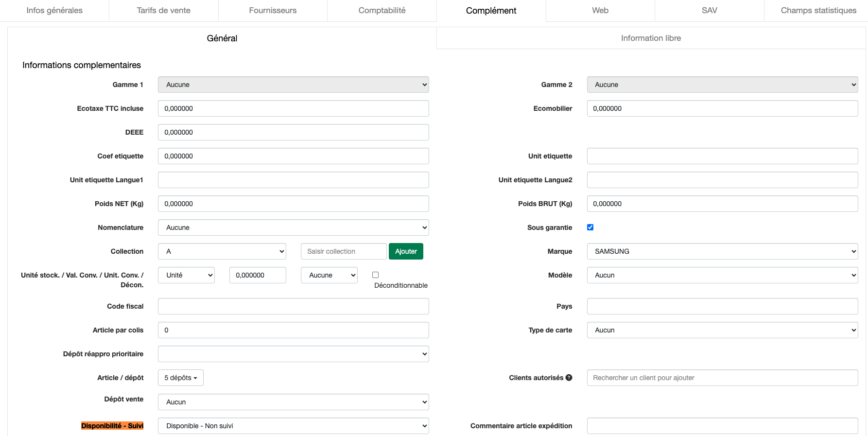Open the Information libre sub-tab
Viewport: 868px width, 436px height.
[650, 38]
